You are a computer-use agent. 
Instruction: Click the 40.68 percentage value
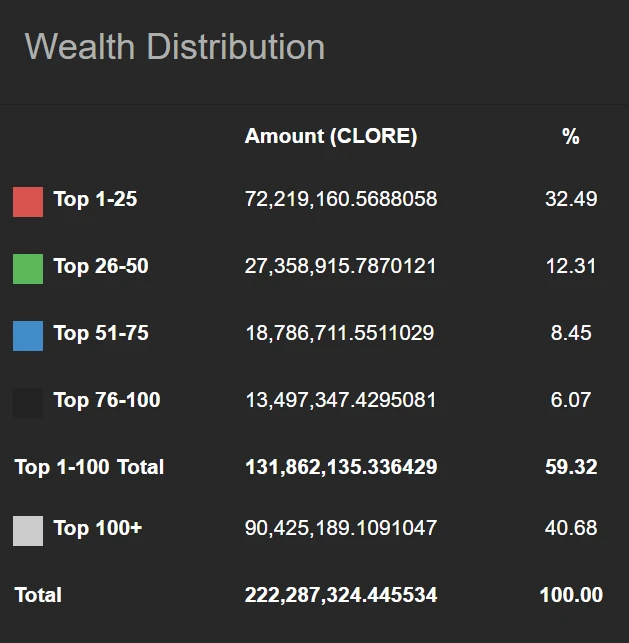pos(571,528)
